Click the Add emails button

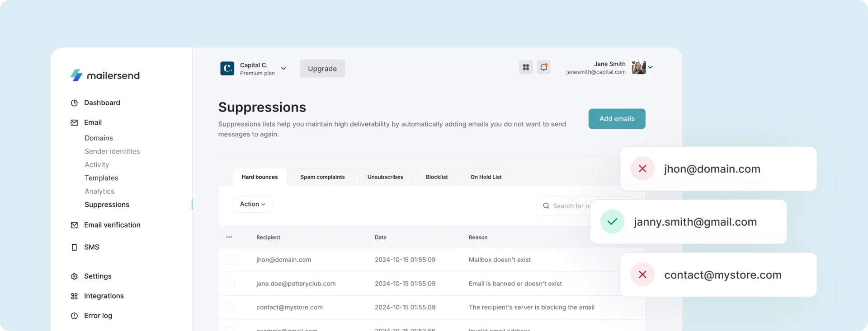coord(617,119)
